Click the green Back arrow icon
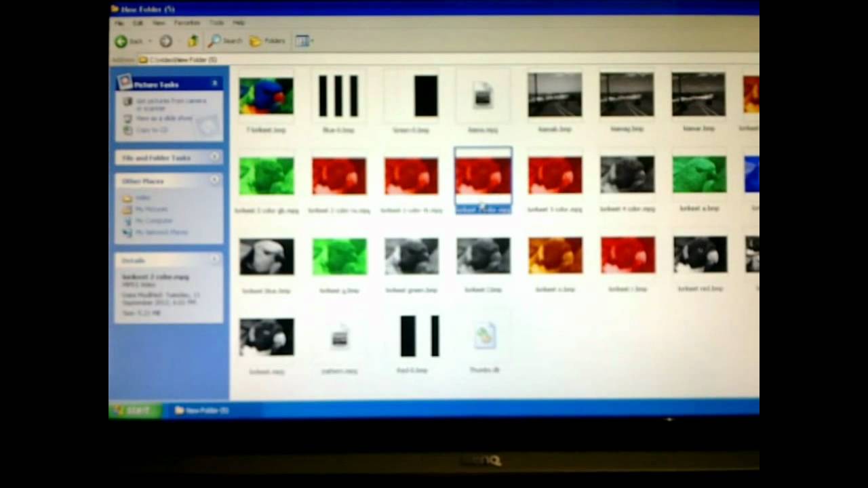The height and width of the screenshot is (488, 868). pos(121,41)
